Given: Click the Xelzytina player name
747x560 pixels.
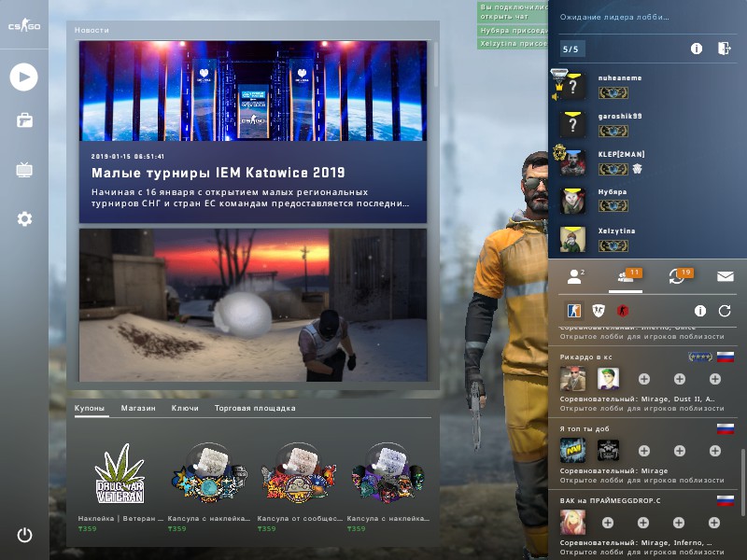Looking at the screenshot, I should point(616,231).
